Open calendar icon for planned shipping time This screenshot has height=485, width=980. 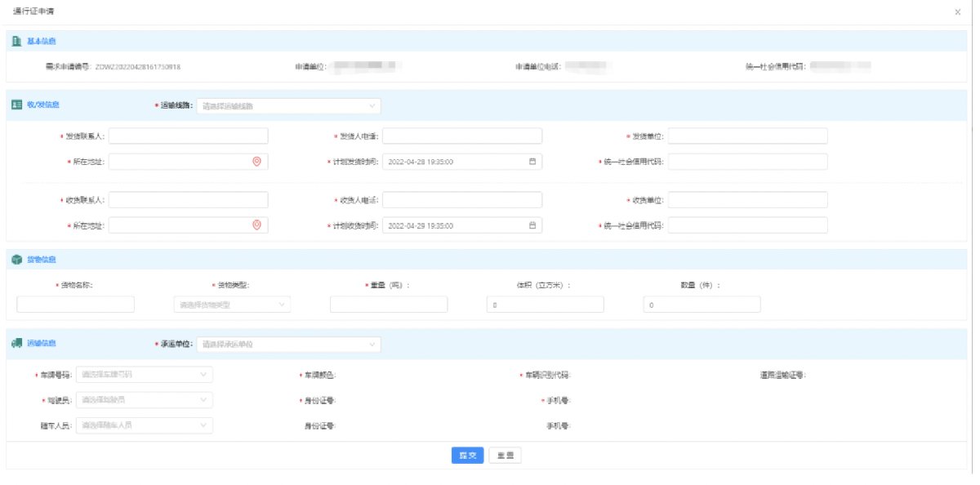[x=532, y=162]
